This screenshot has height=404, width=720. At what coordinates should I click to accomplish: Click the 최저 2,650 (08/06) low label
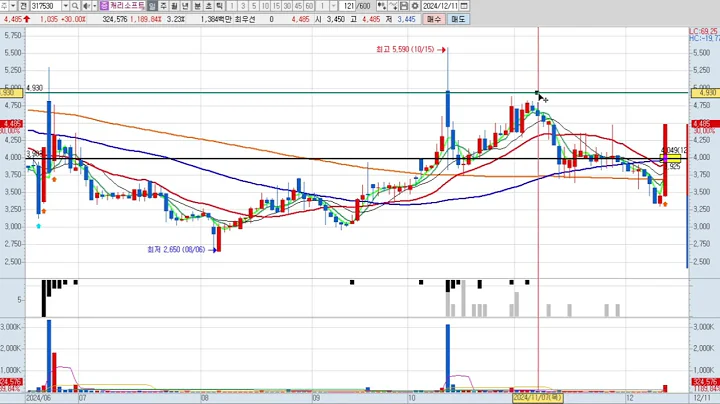[176, 250]
